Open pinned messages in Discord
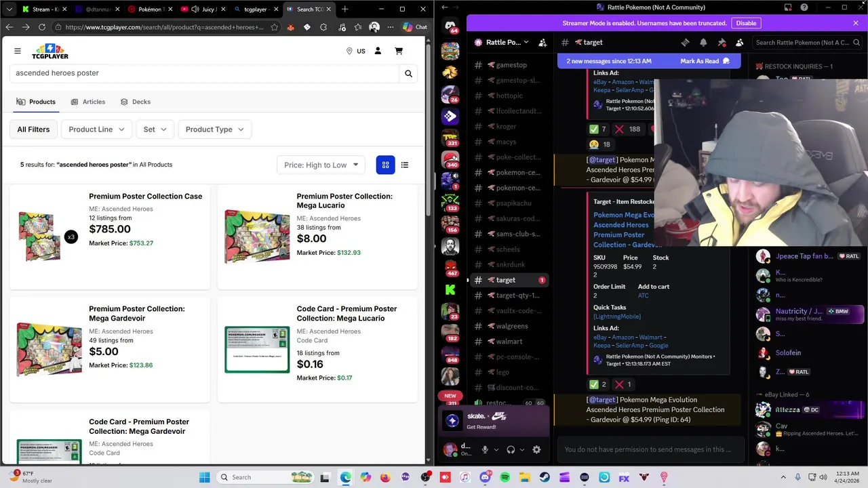868x488 pixels. [x=722, y=42]
